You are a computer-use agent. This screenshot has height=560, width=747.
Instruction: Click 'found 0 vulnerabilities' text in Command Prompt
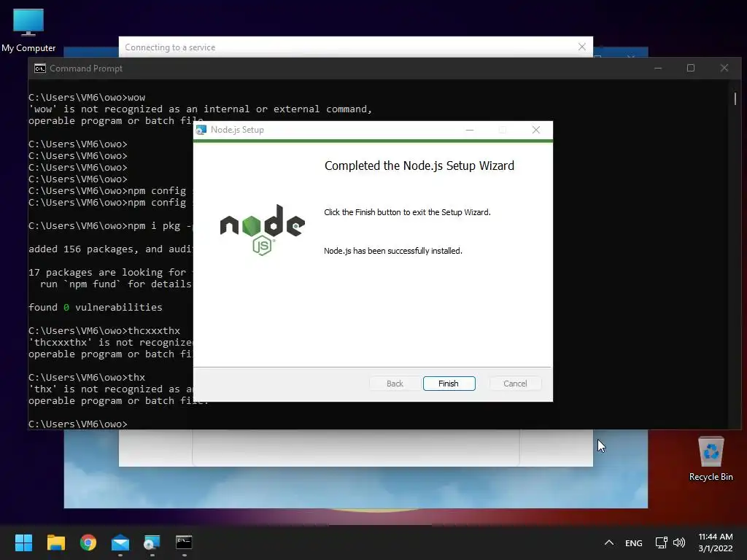click(96, 307)
